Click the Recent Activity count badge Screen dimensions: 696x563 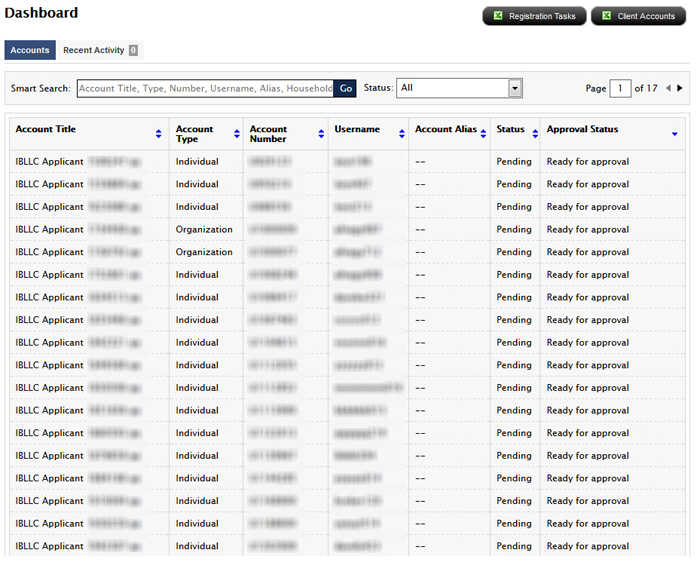133,50
